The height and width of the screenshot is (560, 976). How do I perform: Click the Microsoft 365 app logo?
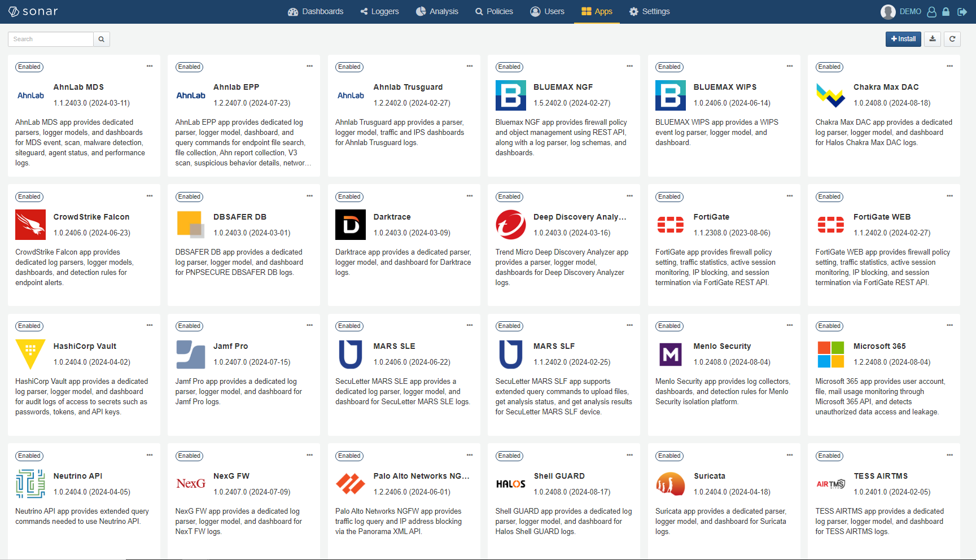tap(830, 355)
